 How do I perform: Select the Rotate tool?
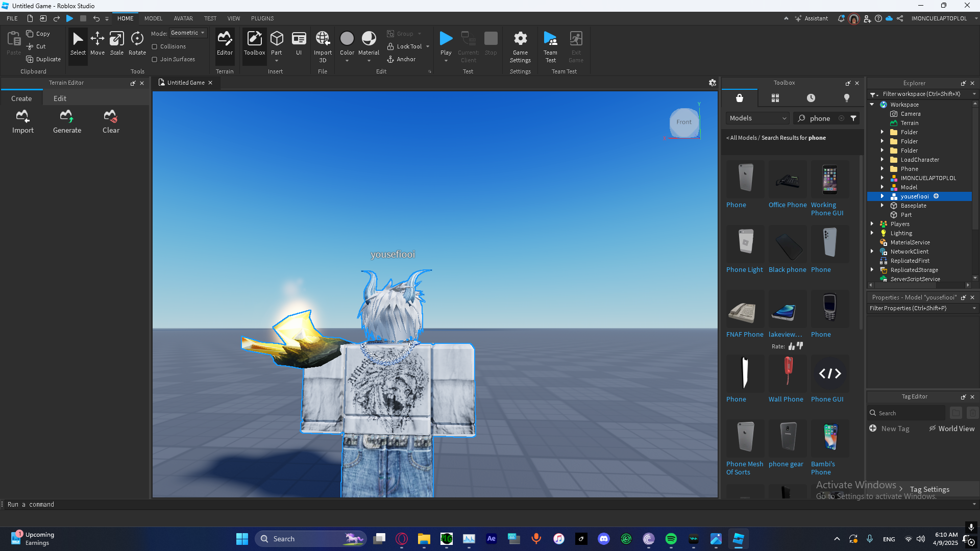pyautogui.click(x=137, y=43)
